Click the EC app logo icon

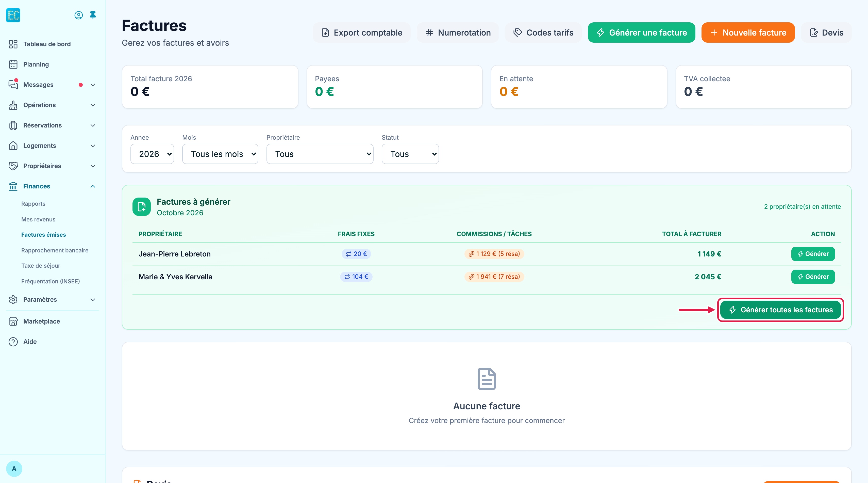point(13,15)
